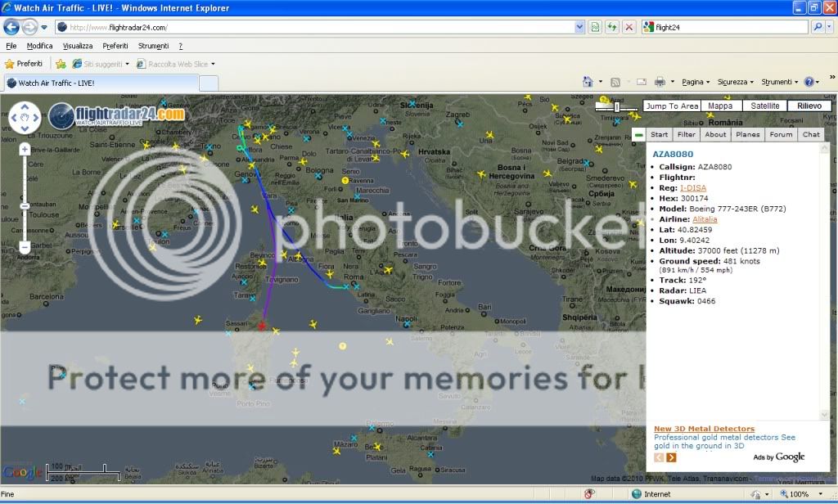This screenshot has height=504, width=838.
Task: Open the Preferiti menu
Action: pyautogui.click(x=115, y=46)
